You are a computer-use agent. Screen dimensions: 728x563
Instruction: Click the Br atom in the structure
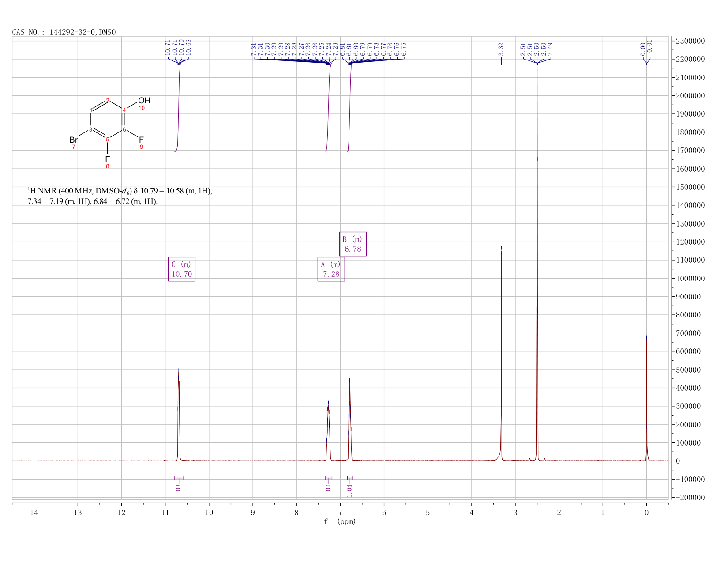73,140
